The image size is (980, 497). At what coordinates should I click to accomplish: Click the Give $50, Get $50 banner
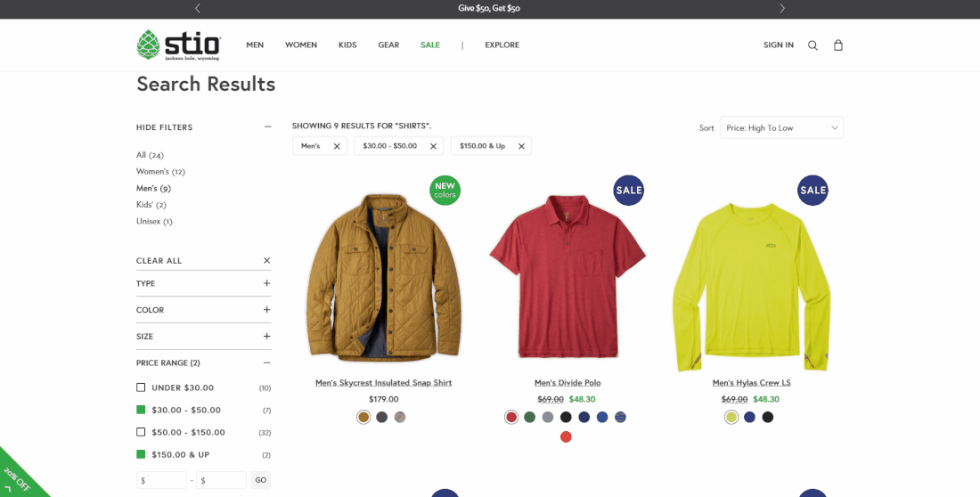pyautogui.click(x=489, y=8)
